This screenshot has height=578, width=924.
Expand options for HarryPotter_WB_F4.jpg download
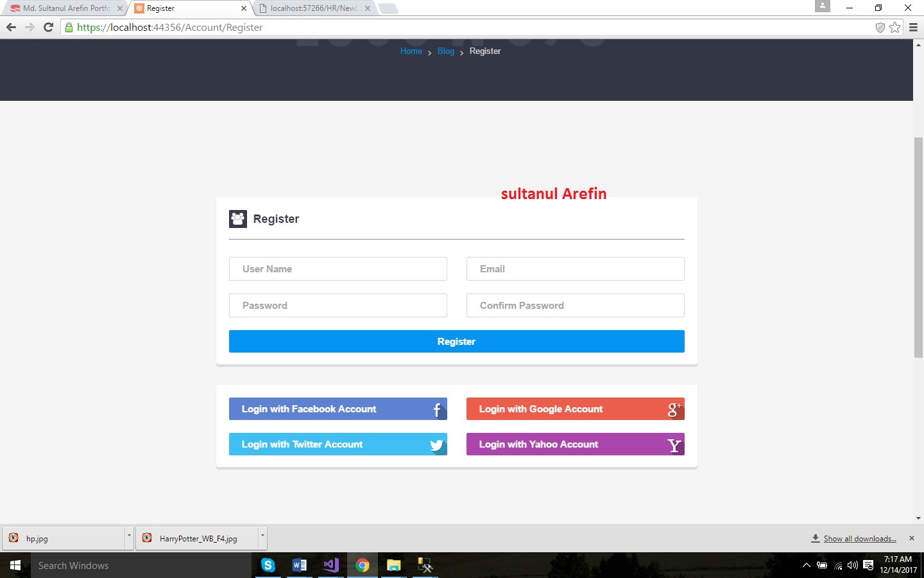pos(262,536)
